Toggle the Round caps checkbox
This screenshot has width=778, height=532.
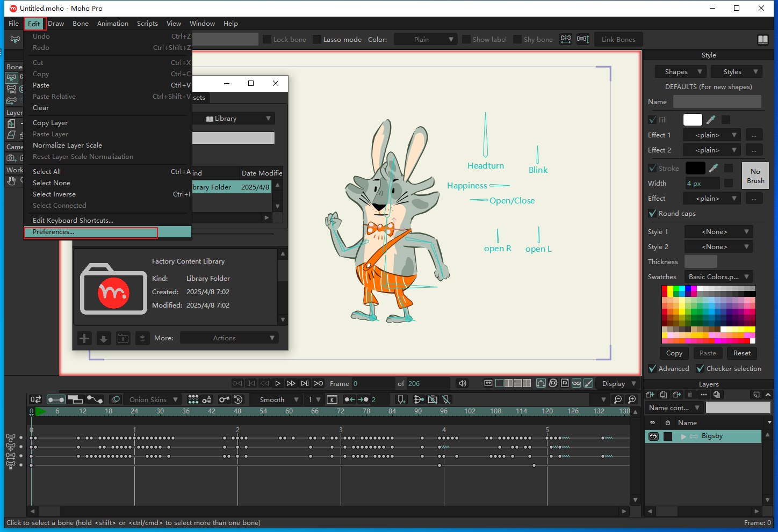(x=653, y=214)
